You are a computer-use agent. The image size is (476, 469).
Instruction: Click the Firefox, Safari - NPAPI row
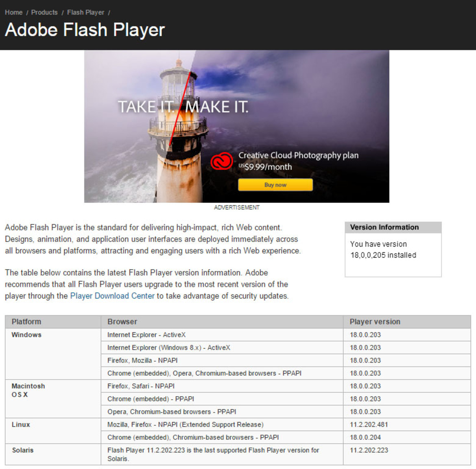[x=222, y=386]
